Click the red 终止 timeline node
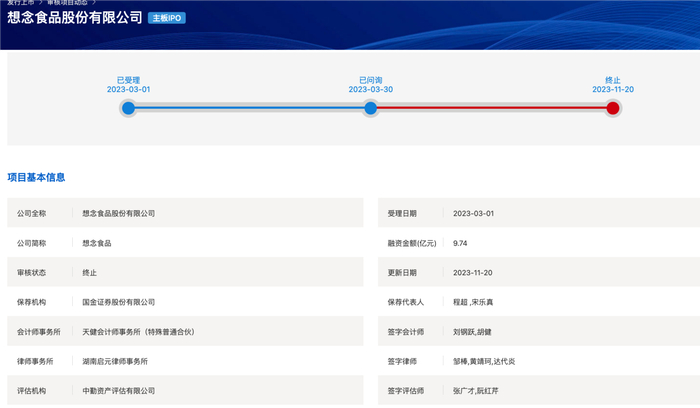The width and height of the screenshot is (700, 408). coord(612,108)
